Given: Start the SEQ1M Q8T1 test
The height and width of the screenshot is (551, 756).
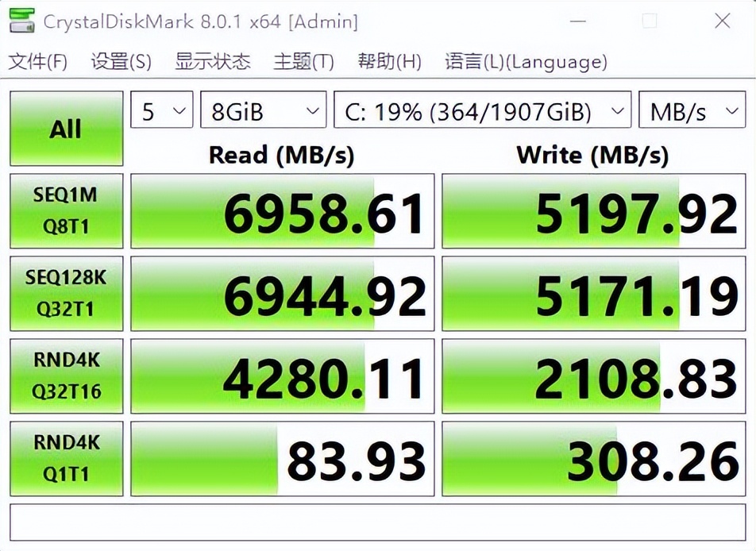Looking at the screenshot, I should tap(67, 211).
